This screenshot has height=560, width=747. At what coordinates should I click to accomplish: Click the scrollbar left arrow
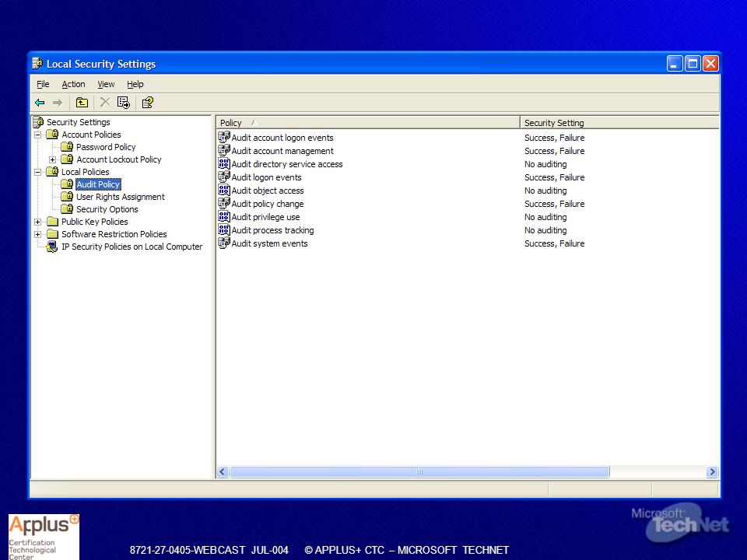pyautogui.click(x=222, y=472)
